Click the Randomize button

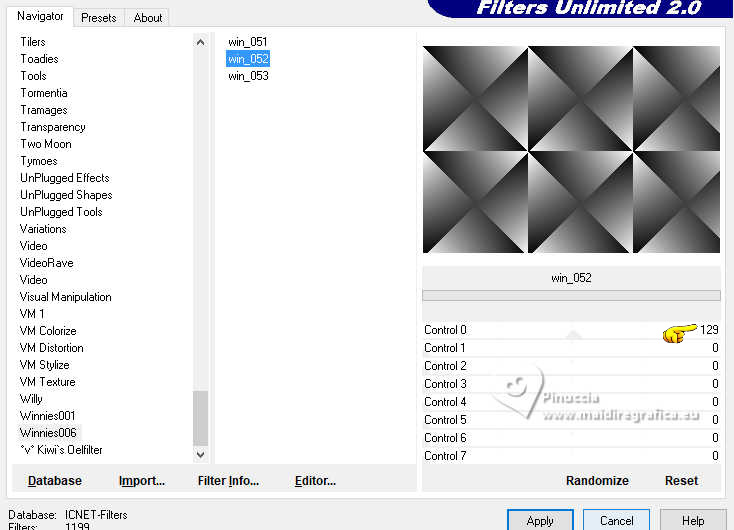pyautogui.click(x=597, y=481)
